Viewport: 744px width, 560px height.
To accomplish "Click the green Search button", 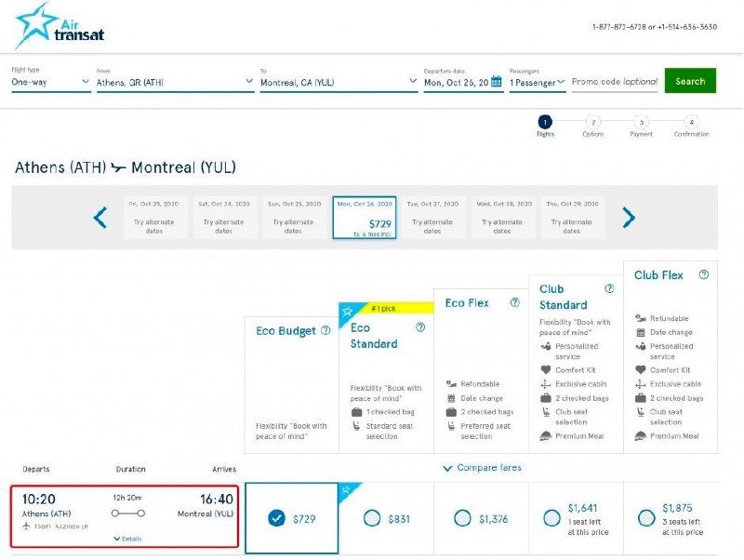I will 690,81.
